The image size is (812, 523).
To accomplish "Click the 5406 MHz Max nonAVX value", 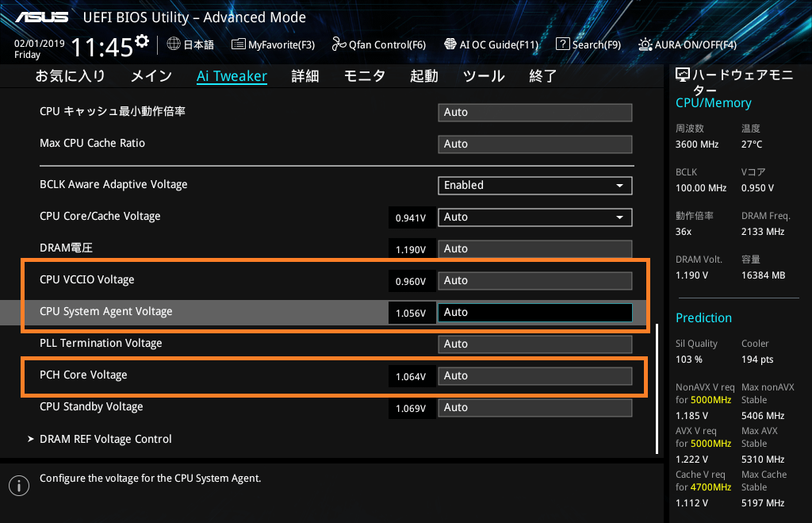I will [x=763, y=416].
